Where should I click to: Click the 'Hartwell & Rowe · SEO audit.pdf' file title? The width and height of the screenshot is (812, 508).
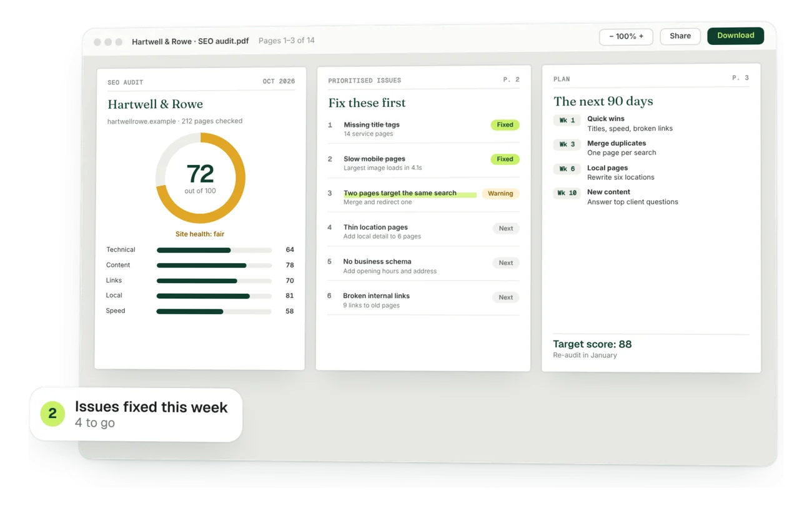pos(191,41)
